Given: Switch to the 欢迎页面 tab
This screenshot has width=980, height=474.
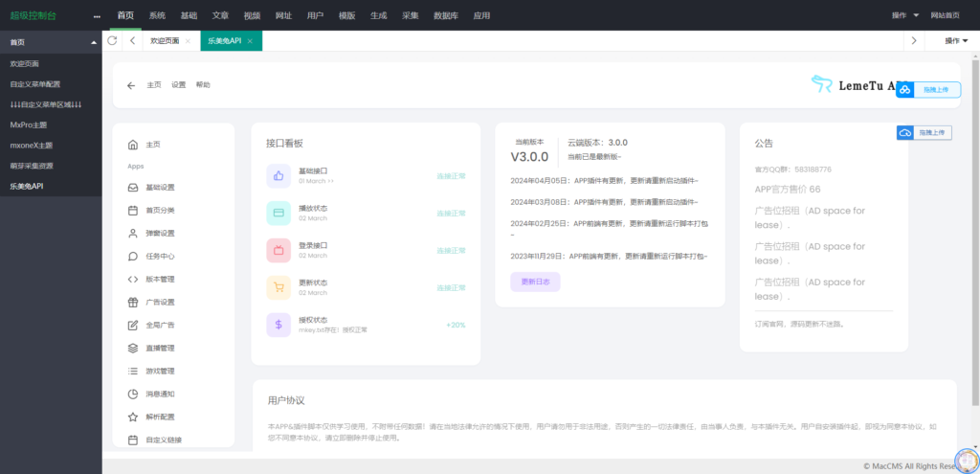Looking at the screenshot, I should tap(164, 41).
